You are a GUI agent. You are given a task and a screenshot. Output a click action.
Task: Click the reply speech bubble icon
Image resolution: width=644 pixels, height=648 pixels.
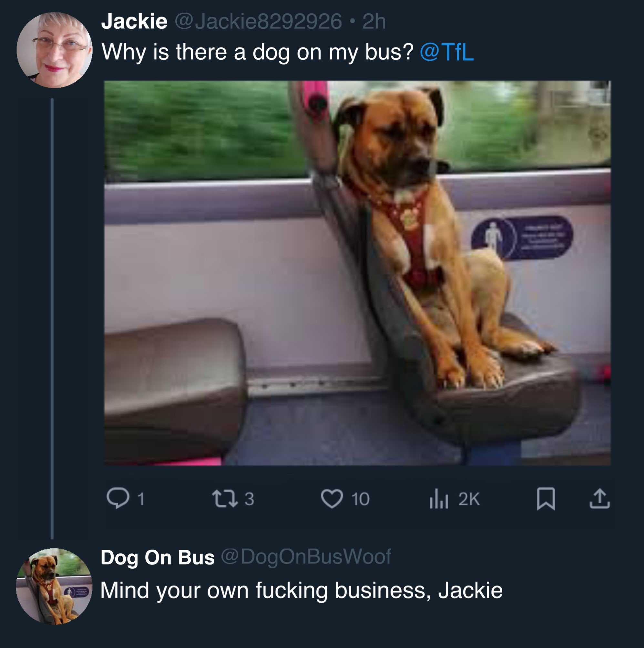[x=118, y=499]
